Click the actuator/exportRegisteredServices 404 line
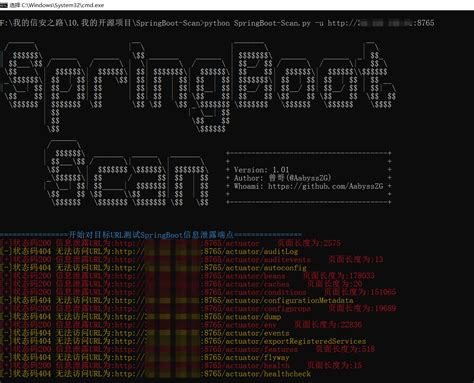The height and width of the screenshot is (383, 474). tap(183, 341)
